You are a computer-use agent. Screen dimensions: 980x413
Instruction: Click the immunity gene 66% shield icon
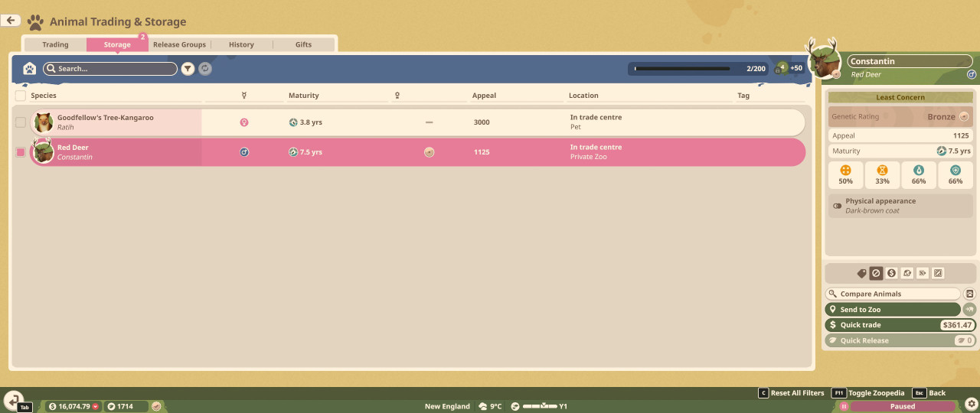pyautogui.click(x=955, y=171)
